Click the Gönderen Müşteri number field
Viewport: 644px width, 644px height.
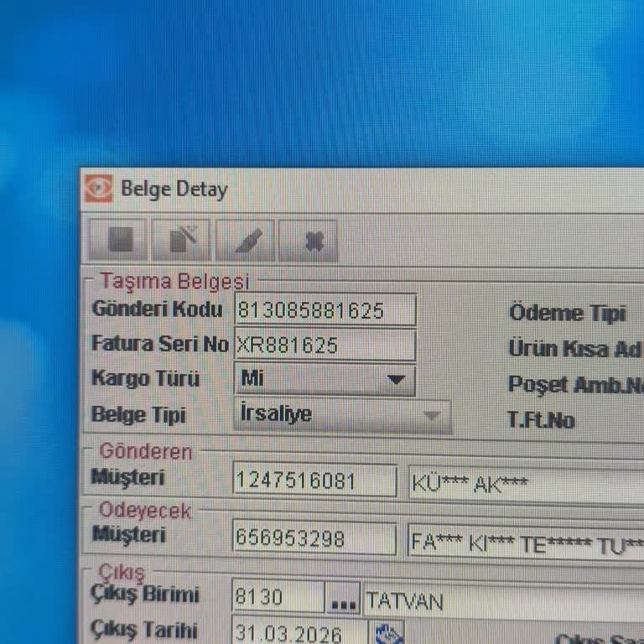tap(314, 480)
